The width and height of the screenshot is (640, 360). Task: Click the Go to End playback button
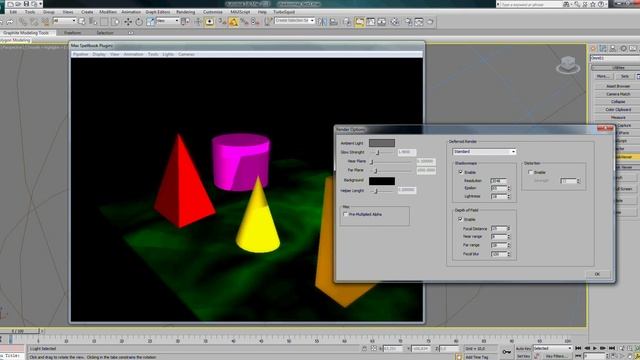click(x=612, y=348)
